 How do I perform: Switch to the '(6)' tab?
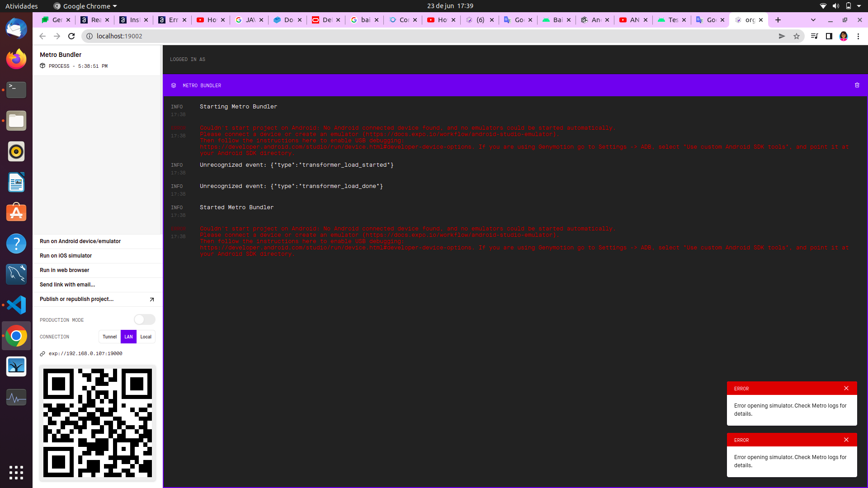point(480,20)
